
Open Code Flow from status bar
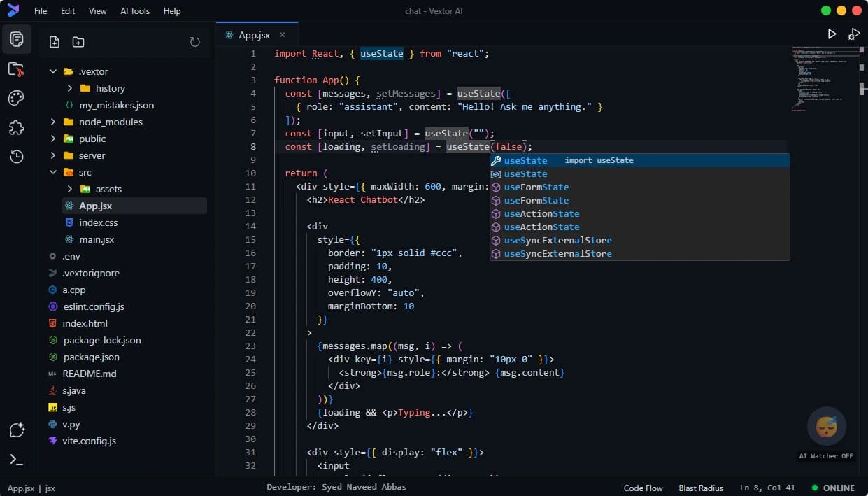[x=643, y=488]
